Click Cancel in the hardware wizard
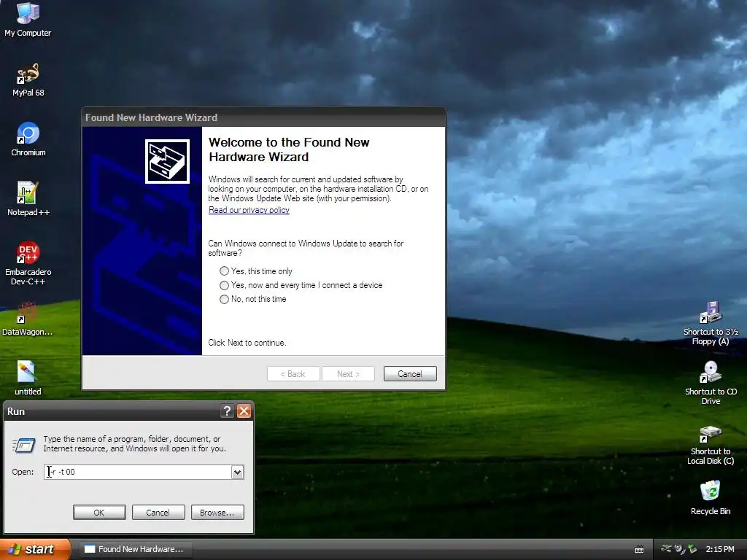This screenshot has height=560, width=747. 410,374
